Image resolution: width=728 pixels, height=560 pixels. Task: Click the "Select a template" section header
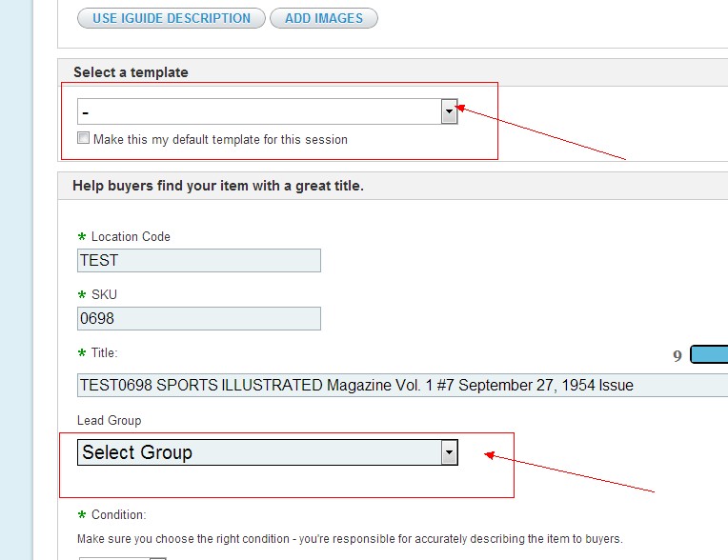131,72
